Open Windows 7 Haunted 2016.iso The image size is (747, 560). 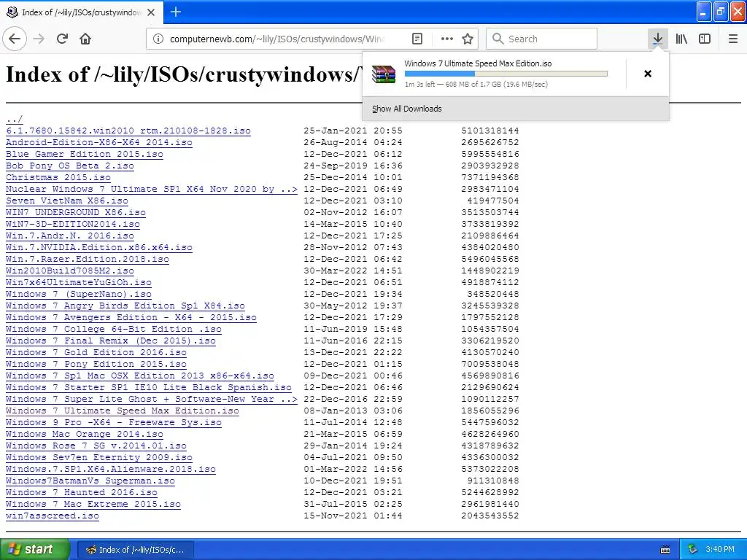82,492
